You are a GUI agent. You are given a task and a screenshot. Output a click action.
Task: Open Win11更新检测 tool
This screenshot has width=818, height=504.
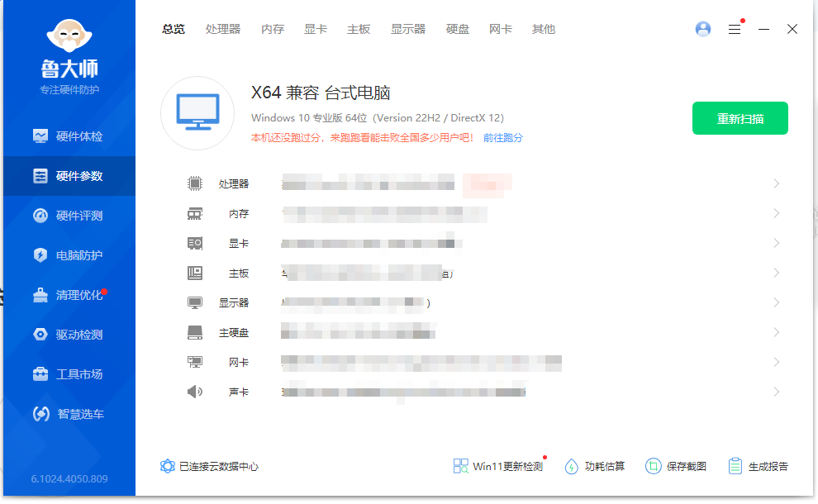click(498, 467)
